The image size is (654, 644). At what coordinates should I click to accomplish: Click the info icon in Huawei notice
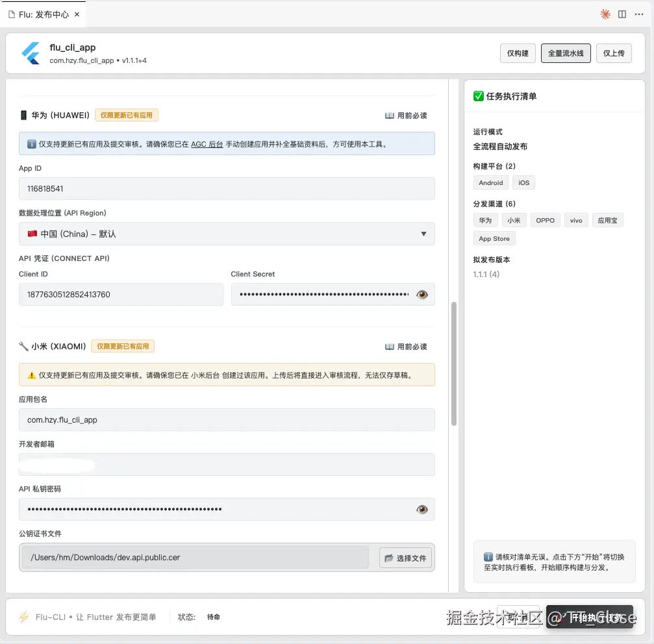point(32,144)
